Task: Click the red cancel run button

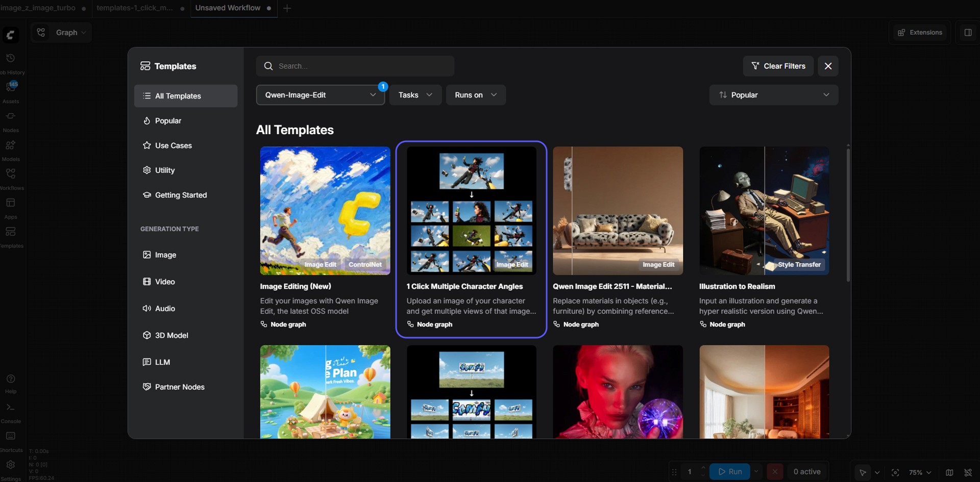Action: [x=775, y=472]
